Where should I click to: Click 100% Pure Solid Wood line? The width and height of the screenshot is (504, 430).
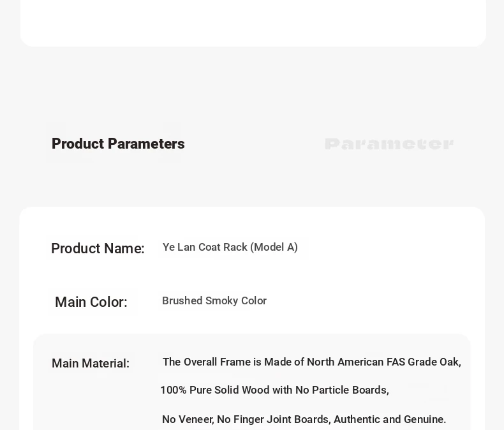pos(274,390)
